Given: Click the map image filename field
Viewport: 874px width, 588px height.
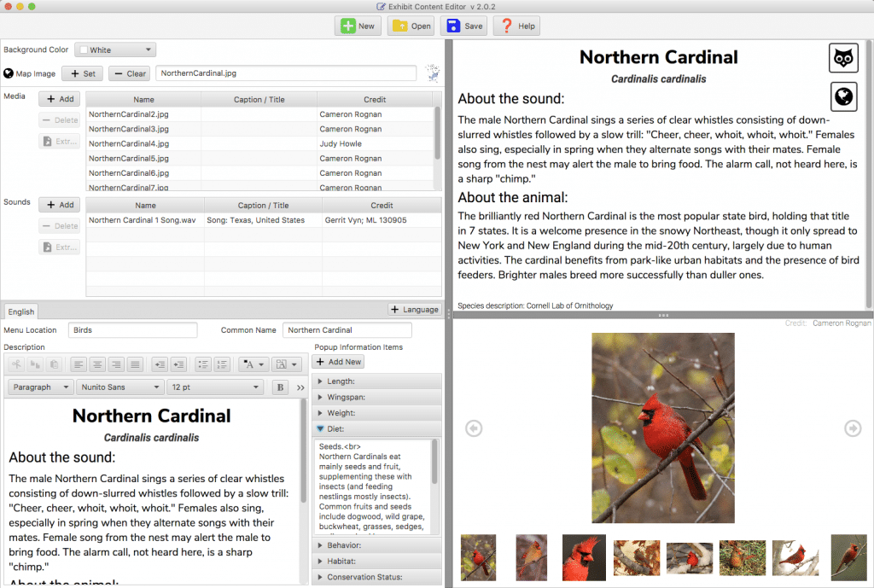Looking at the screenshot, I should pos(286,73).
